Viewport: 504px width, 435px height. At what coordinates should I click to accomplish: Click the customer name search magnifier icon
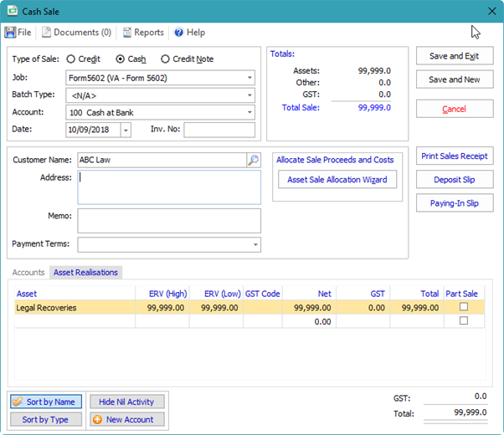[x=253, y=161]
